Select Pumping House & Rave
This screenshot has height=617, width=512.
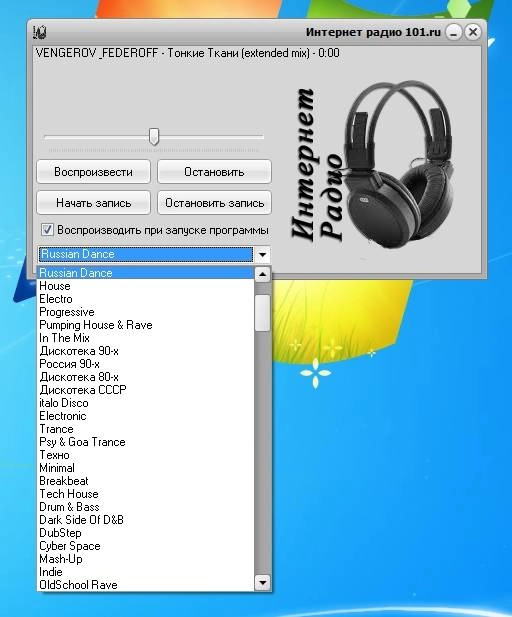point(146,325)
